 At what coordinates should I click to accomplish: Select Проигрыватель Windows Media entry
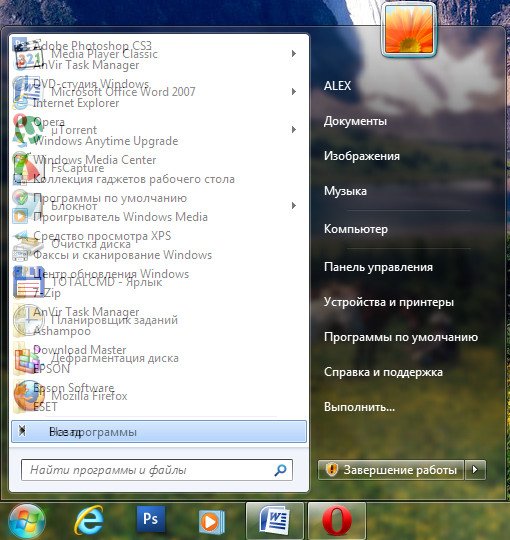(x=121, y=217)
